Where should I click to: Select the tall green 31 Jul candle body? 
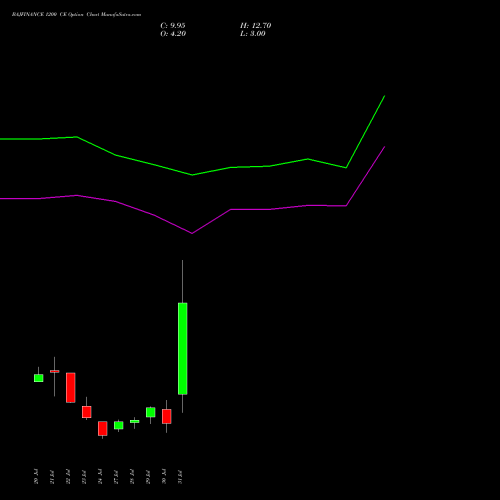click(182, 348)
